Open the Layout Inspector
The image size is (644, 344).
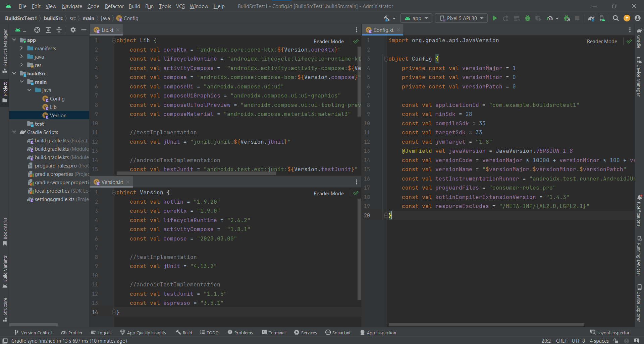pyautogui.click(x=610, y=333)
